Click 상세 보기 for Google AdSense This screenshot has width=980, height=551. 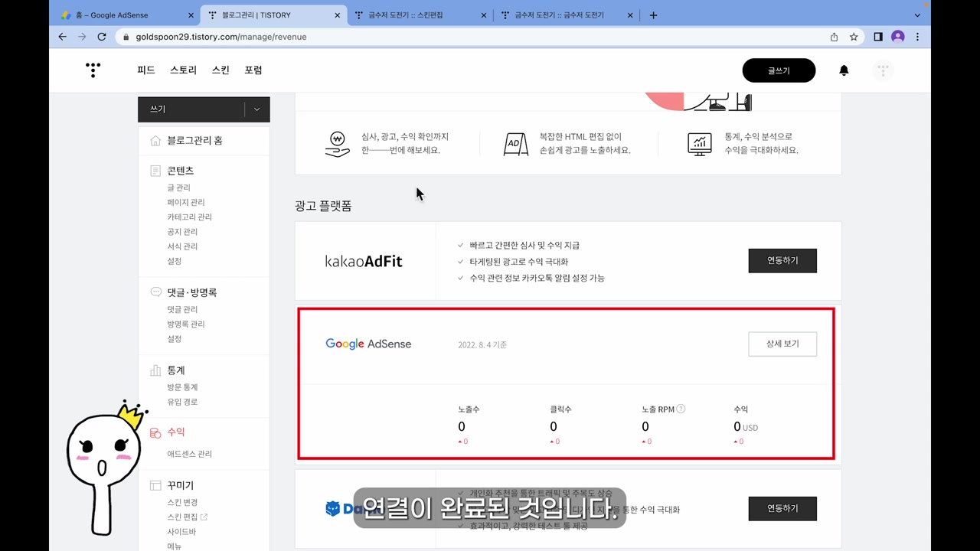(x=782, y=344)
